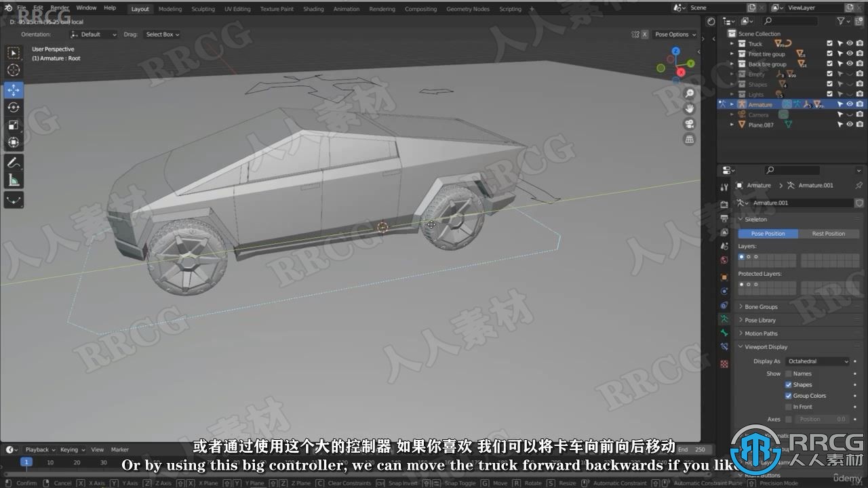Click the outliner filter funnel icon
The height and width of the screenshot is (488, 868).
pos(842,21)
